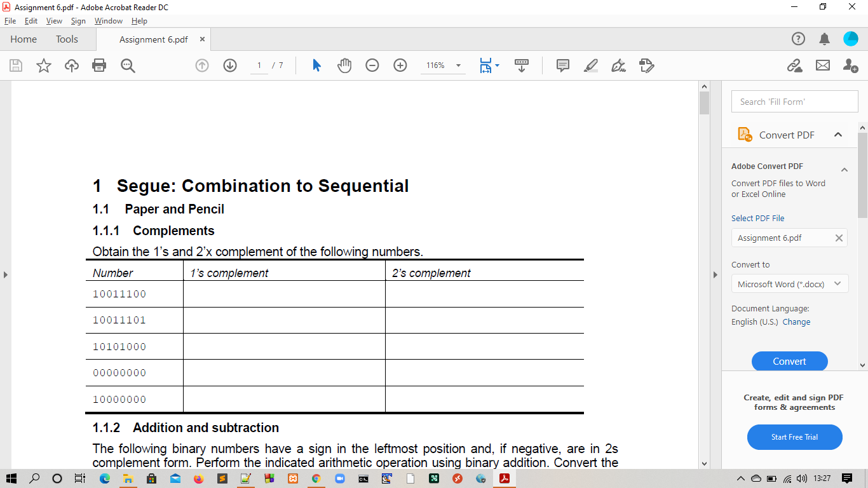Expand the page display options dropdown
This screenshot has width=868, height=488.
click(496, 65)
